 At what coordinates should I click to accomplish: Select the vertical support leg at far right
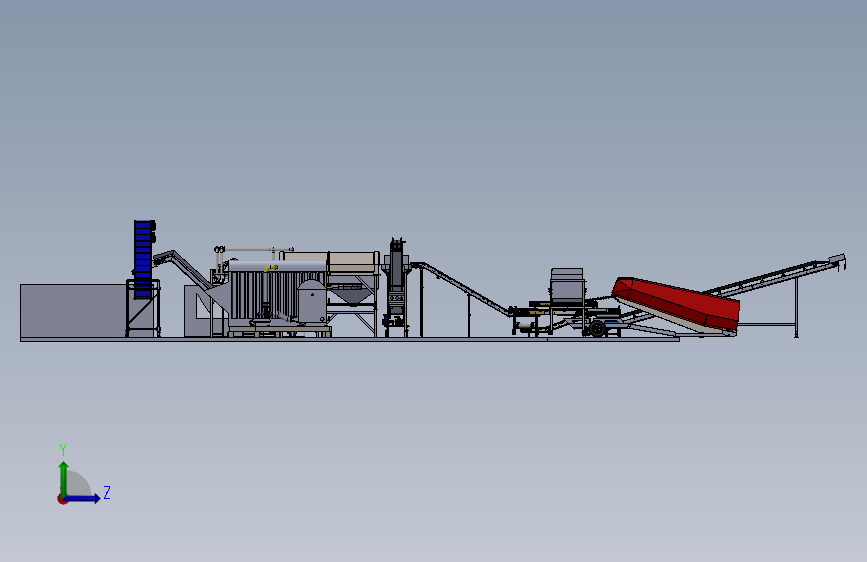[796, 307]
